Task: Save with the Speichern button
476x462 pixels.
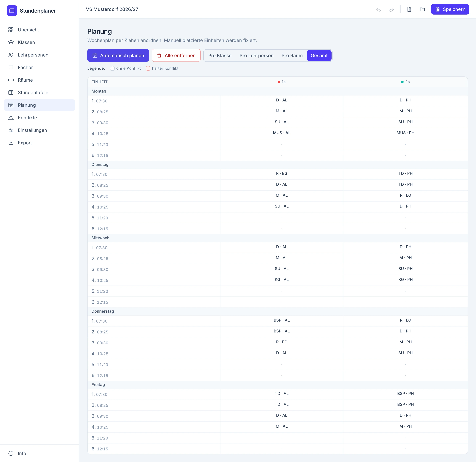Action: [x=450, y=9]
